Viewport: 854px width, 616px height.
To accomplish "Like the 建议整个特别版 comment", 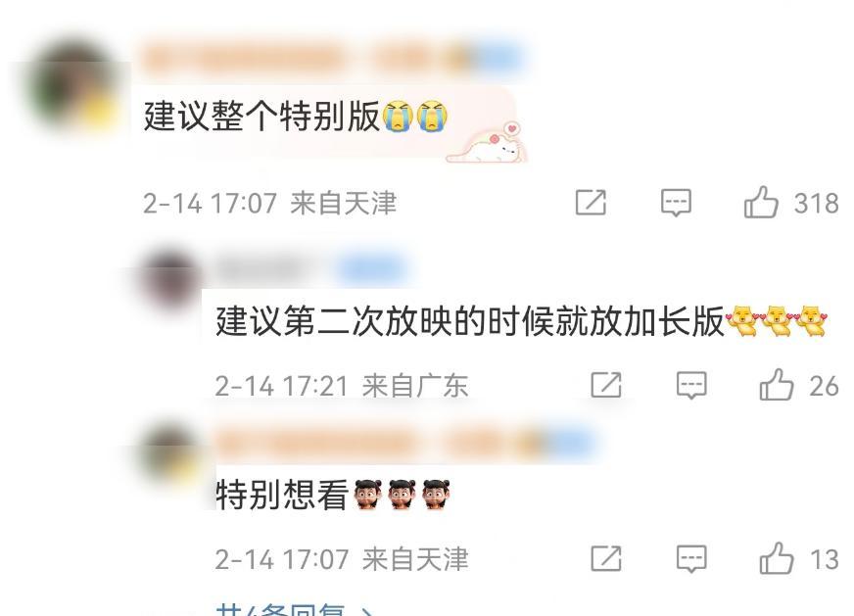I will 761,203.
